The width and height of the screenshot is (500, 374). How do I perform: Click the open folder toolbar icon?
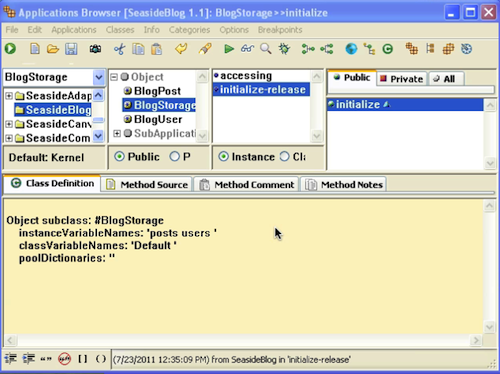coord(53,49)
